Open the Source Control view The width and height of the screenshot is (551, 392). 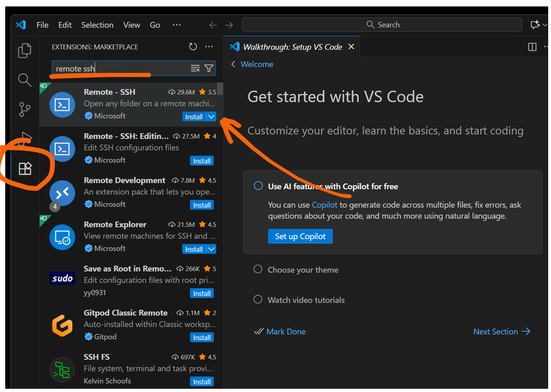[x=24, y=110]
